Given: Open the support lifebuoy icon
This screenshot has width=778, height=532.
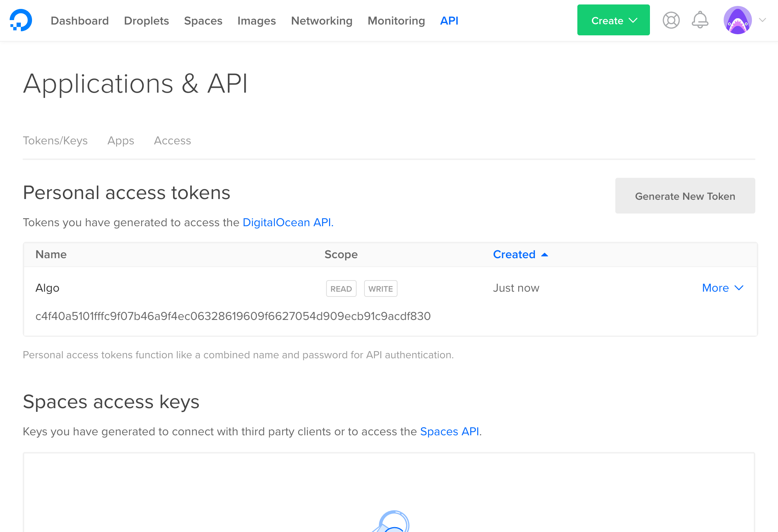Looking at the screenshot, I should [671, 20].
